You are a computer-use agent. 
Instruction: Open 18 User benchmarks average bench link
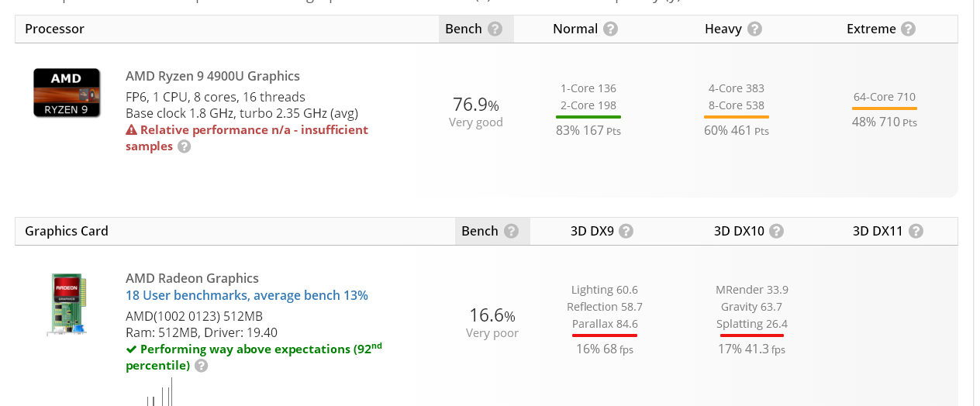(247, 295)
